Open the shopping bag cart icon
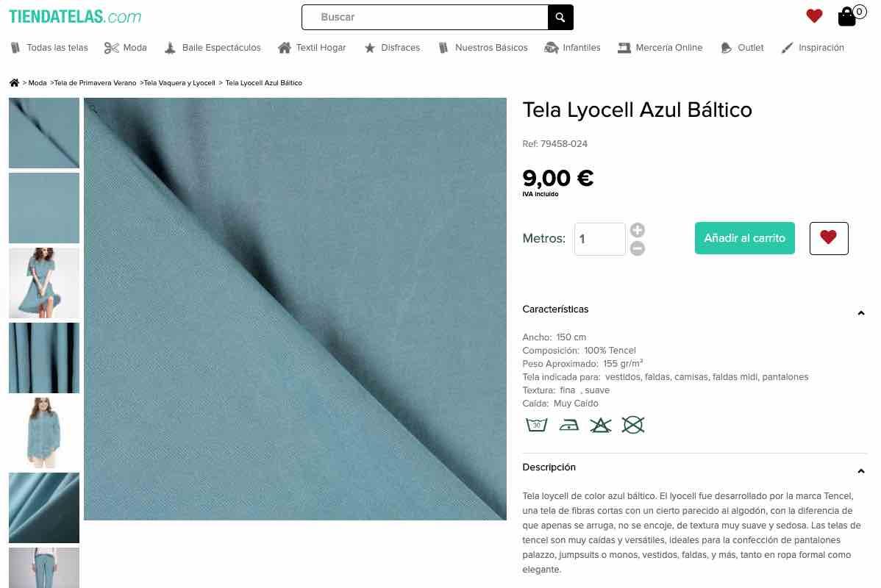Image resolution: width=881 pixels, height=588 pixels. pos(846,17)
